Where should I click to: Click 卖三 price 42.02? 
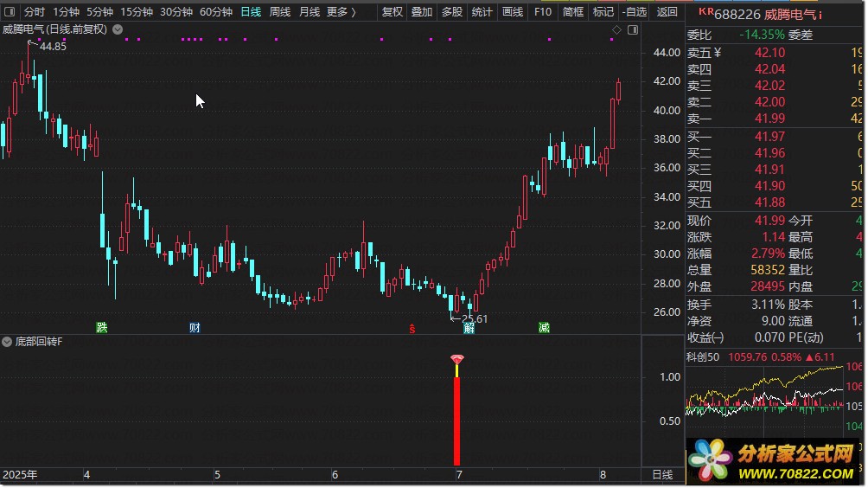769,86
